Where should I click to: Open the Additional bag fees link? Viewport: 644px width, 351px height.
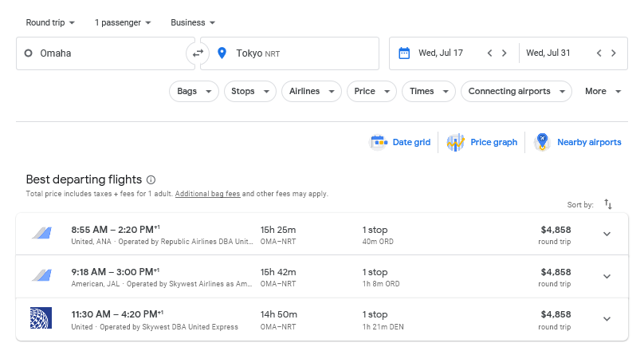coord(207,194)
